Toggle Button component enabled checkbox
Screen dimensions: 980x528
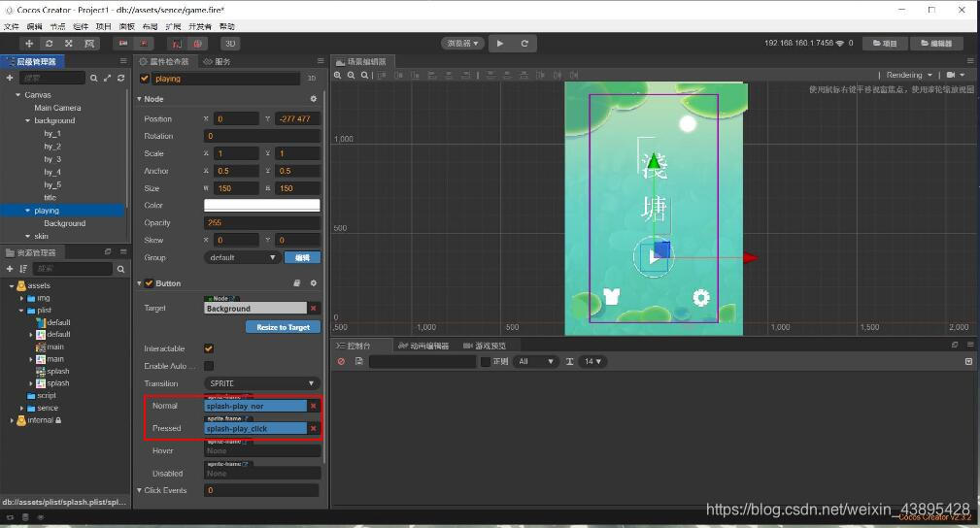coord(149,283)
